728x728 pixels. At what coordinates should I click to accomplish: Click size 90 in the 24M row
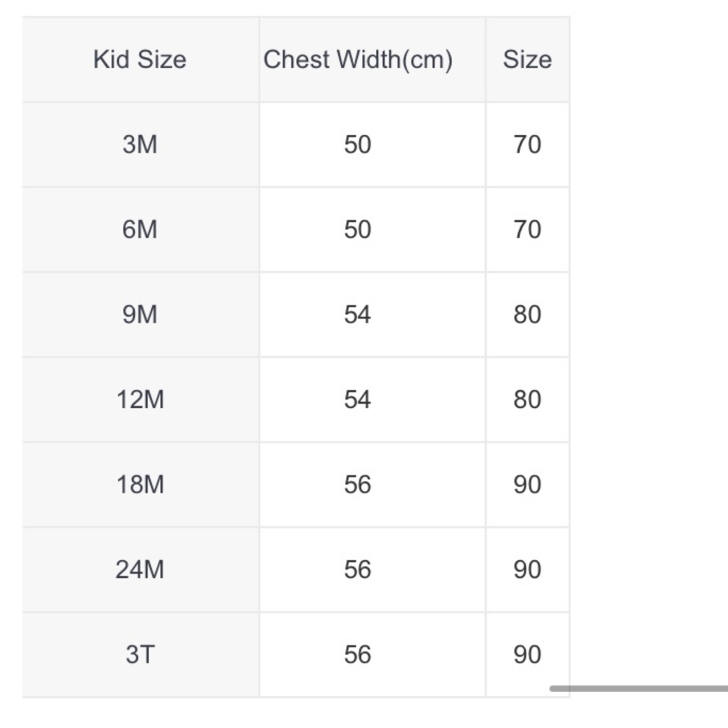(x=528, y=570)
